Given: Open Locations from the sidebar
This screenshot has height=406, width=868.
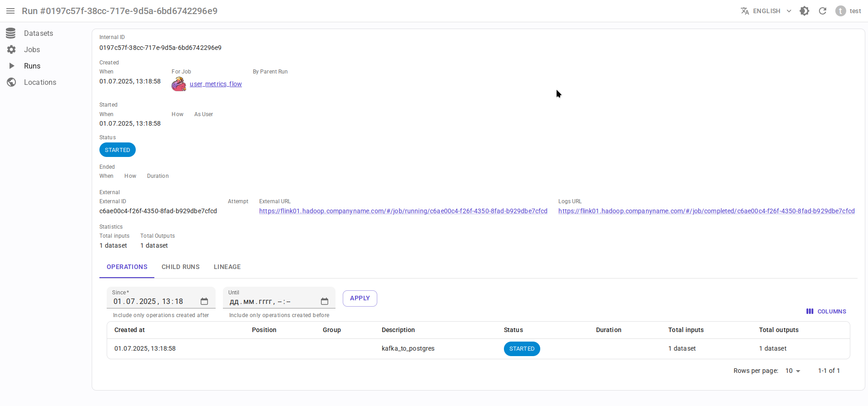Looking at the screenshot, I should pos(40,82).
